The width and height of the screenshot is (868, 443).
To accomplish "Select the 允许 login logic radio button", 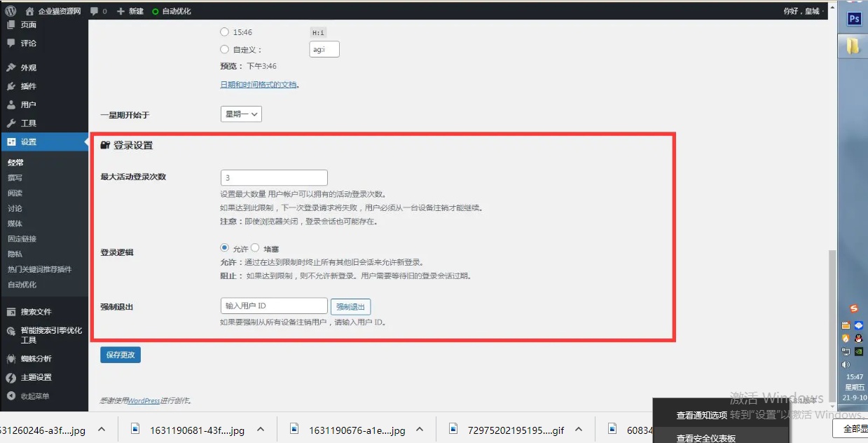I will 226,247.
